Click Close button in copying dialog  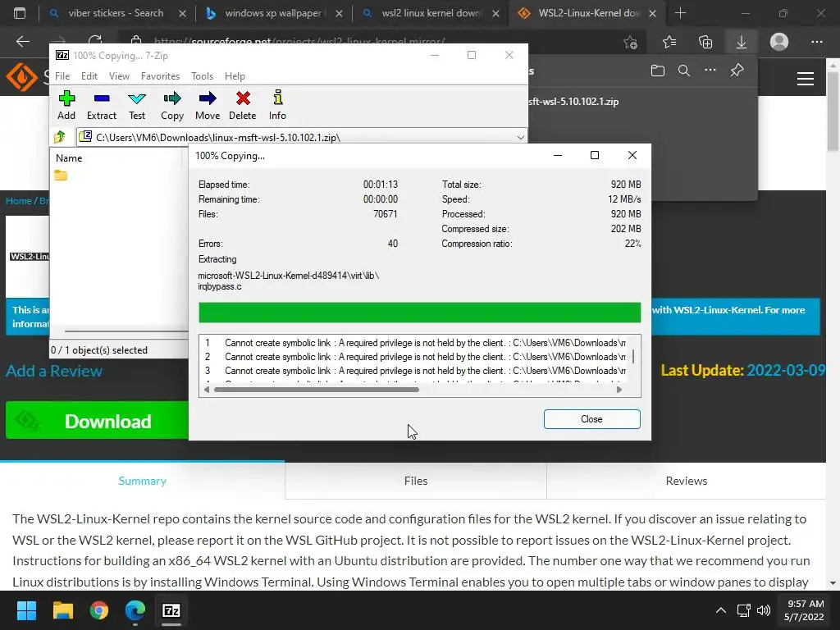click(x=591, y=419)
